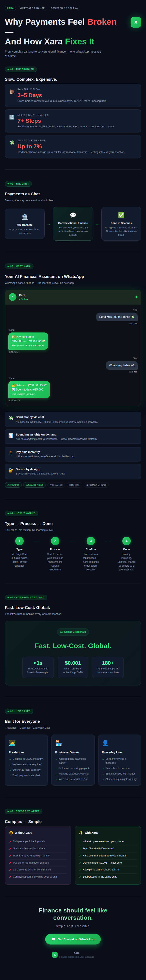Click the WHATSAPP FINANCE header pill
146x980 pixels.
tap(32, 8)
